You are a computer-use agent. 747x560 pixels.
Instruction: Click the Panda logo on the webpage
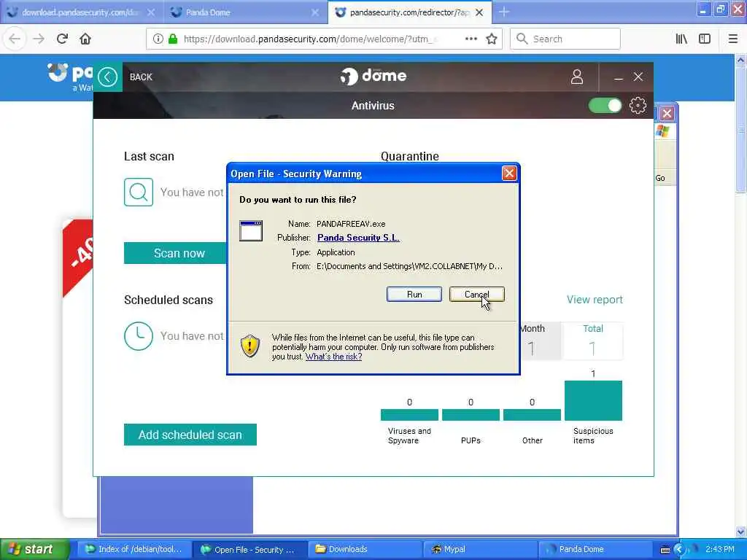69,77
